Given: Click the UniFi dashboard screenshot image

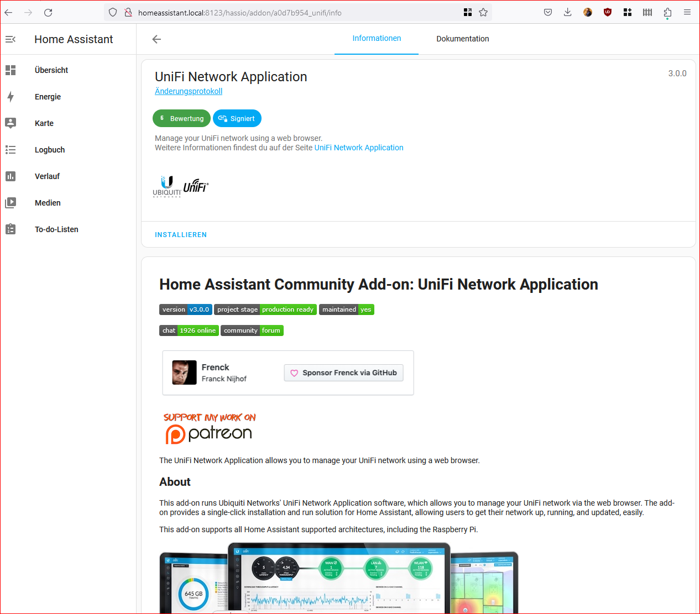Looking at the screenshot, I should pos(339,578).
